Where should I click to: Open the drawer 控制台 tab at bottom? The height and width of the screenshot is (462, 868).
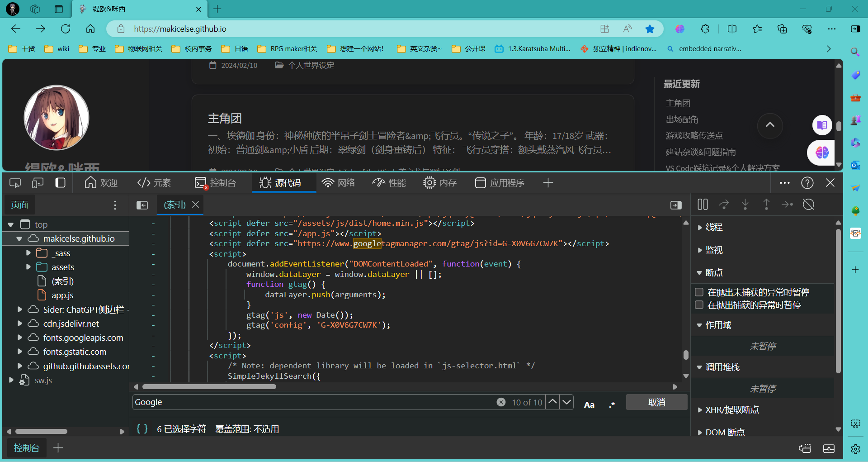pos(27,448)
